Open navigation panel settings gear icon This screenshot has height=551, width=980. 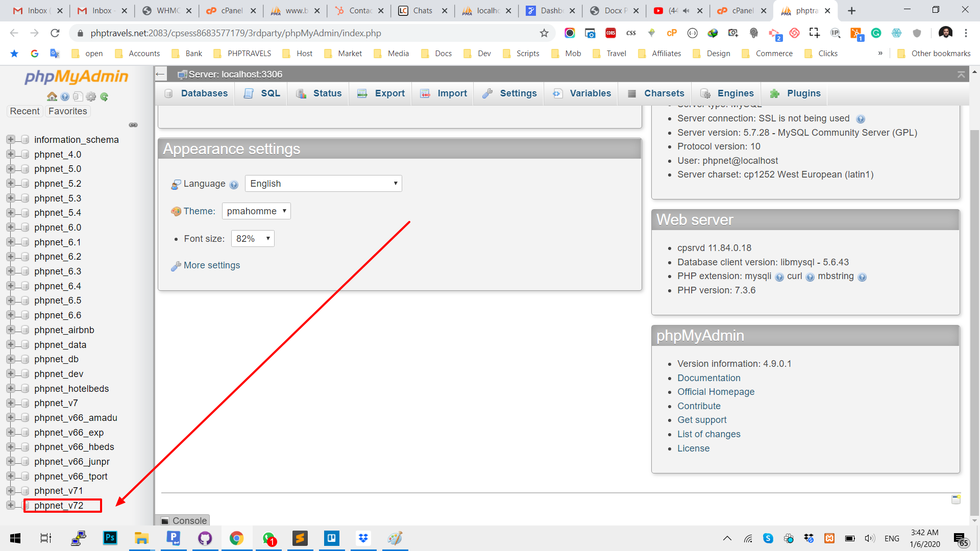tap(91, 96)
